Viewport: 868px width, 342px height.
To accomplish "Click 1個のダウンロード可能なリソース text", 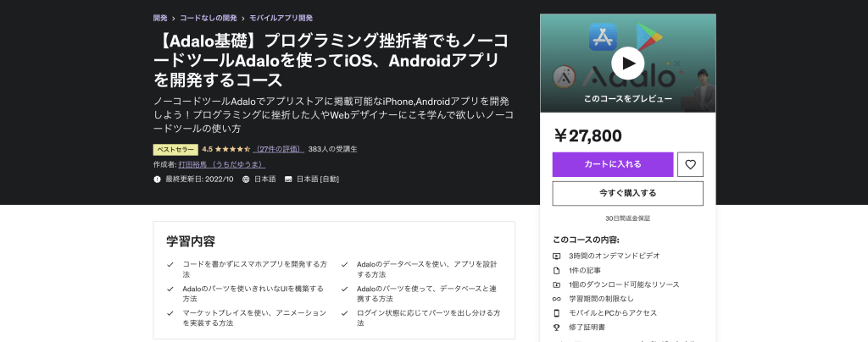I will 624,284.
